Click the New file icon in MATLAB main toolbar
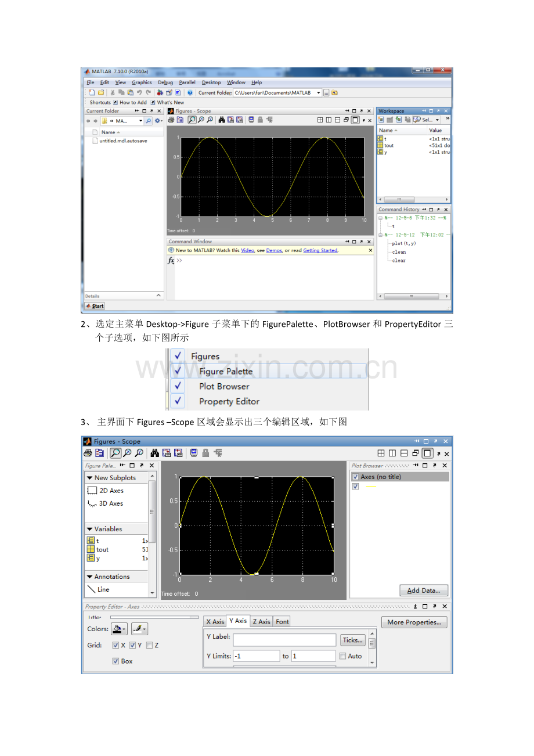 pyautogui.click(x=92, y=92)
